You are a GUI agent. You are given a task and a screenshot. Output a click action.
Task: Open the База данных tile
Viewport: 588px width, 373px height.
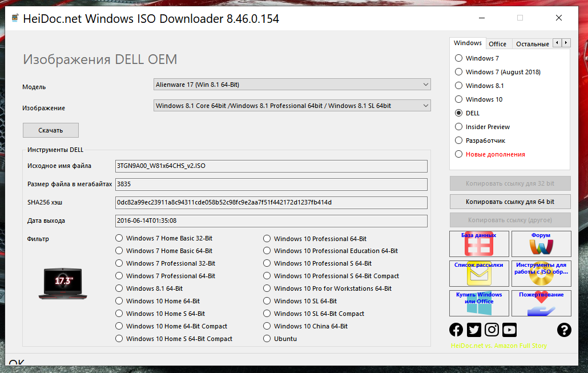(479, 244)
